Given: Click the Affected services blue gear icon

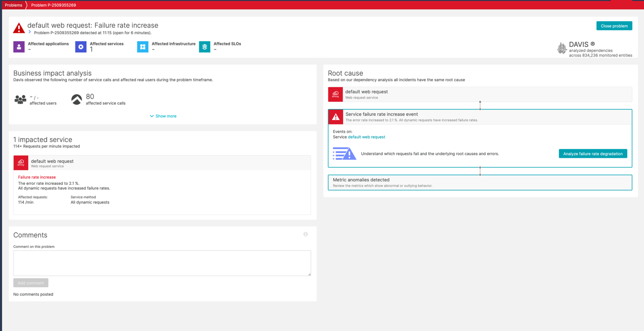Looking at the screenshot, I should [80, 47].
